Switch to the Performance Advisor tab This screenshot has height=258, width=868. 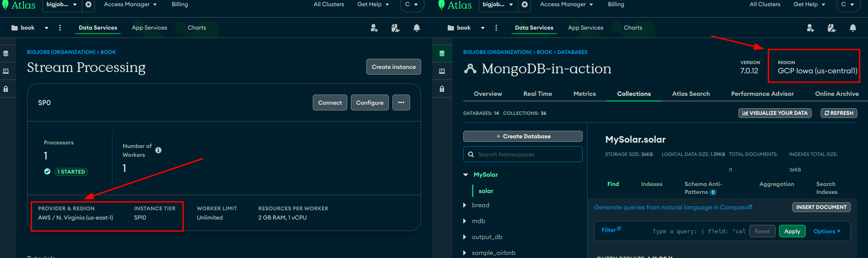click(x=762, y=94)
